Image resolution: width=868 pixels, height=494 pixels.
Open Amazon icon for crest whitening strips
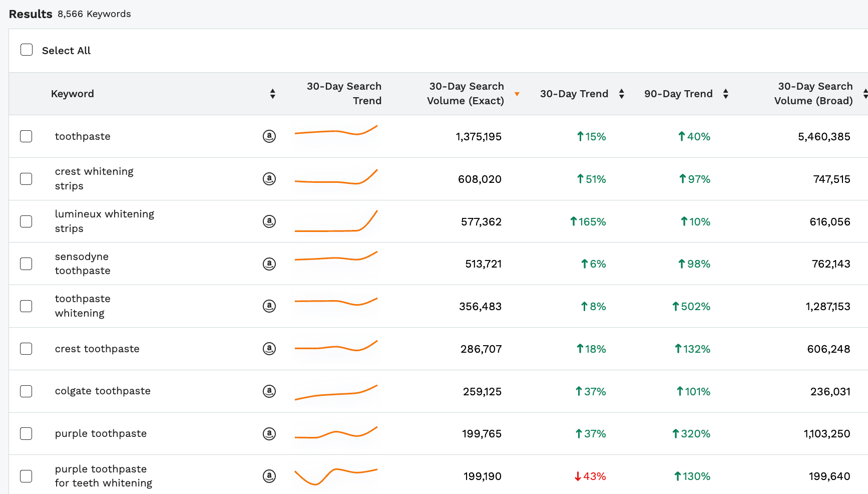(269, 179)
